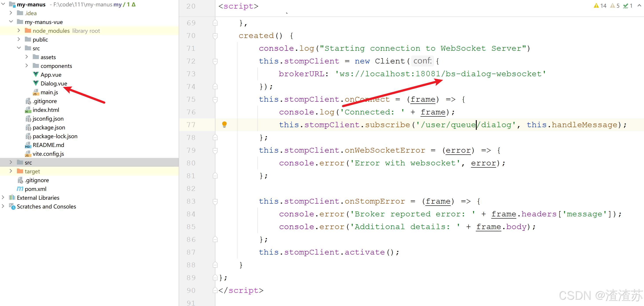The width and height of the screenshot is (644, 306).
Task: Select the orange node_modules folder icon
Action: point(28,31)
